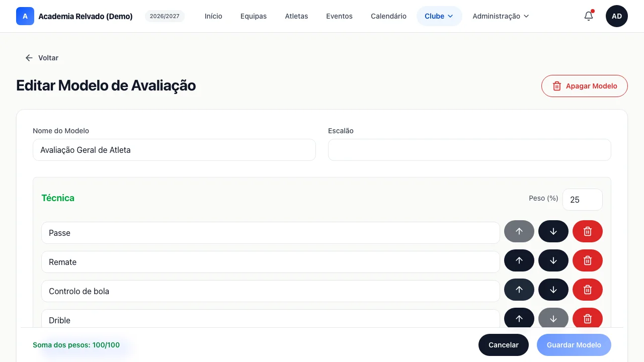Viewport: 644px width, 362px height.
Task: Open the Eventos page
Action: click(x=339, y=16)
